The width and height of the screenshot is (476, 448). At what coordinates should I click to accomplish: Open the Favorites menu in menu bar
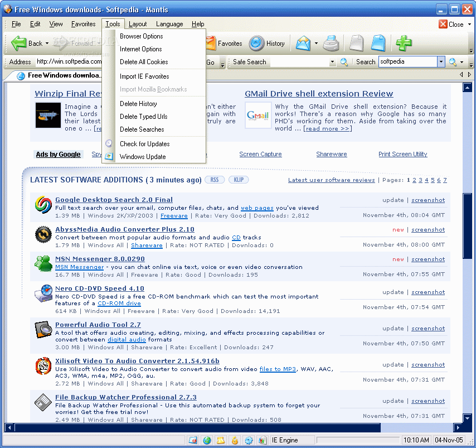click(83, 24)
